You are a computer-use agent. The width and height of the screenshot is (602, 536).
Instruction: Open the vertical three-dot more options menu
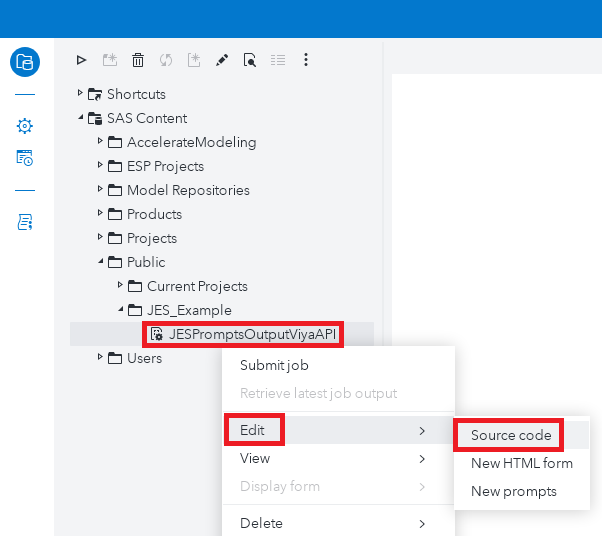(x=306, y=60)
